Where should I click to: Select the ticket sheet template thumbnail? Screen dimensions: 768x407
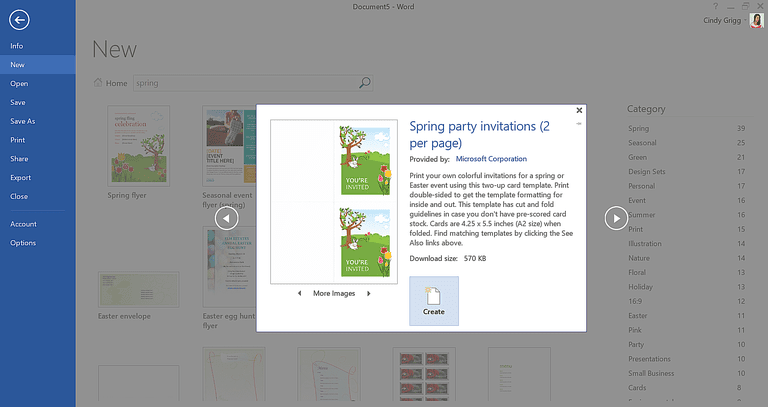tap(424, 375)
